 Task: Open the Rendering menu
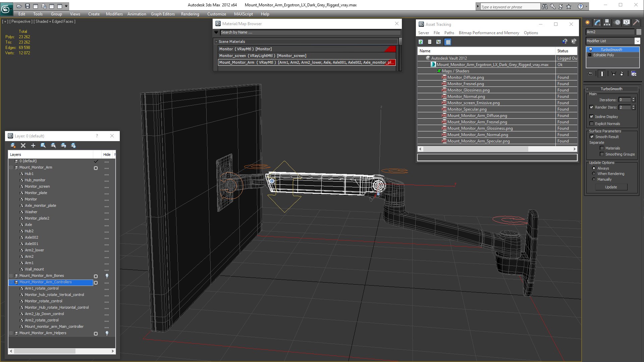pyautogui.click(x=190, y=14)
